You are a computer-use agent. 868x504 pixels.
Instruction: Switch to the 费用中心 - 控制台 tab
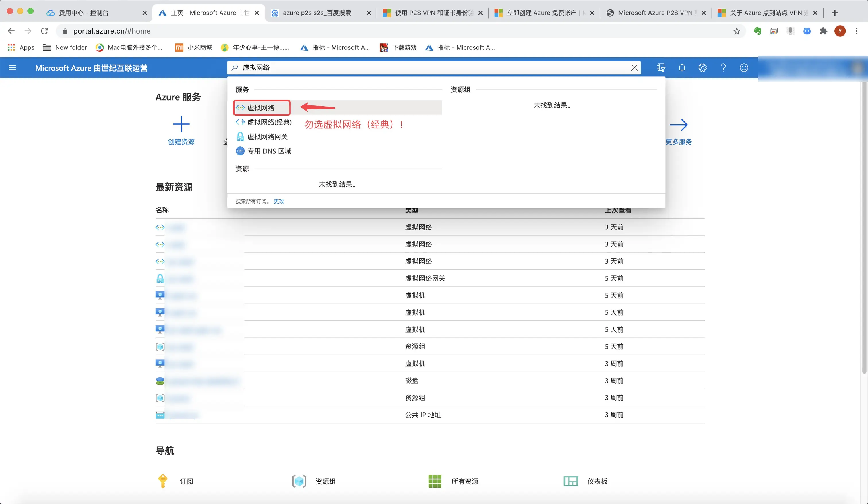click(83, 13)
